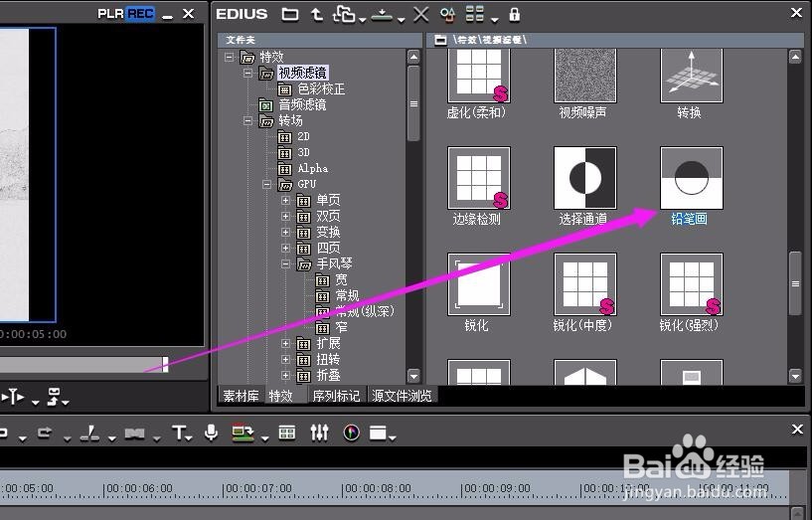Image resolution: width=812 pixels, height=520 pixels.
Task: Switch to the 源文件浏览 tab
Action: pyautogui.click(x=402, y=396)
